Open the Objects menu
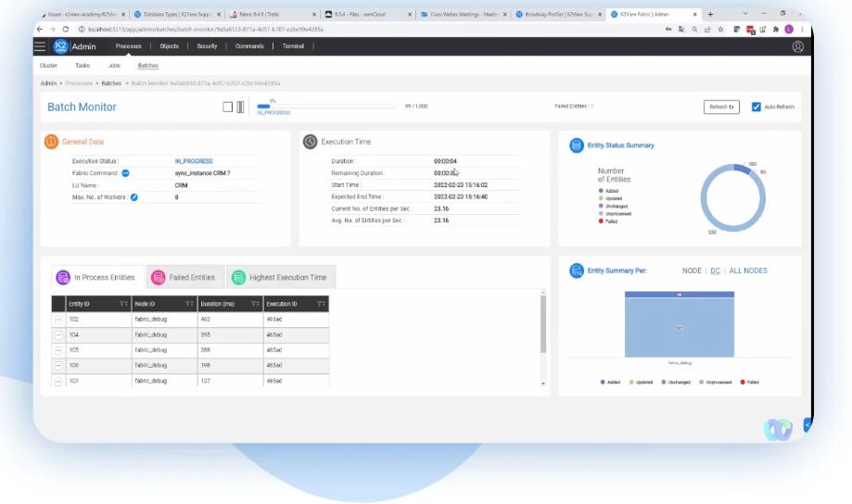The width and height of the screenshot is (852, 504). tap(169, 46)
